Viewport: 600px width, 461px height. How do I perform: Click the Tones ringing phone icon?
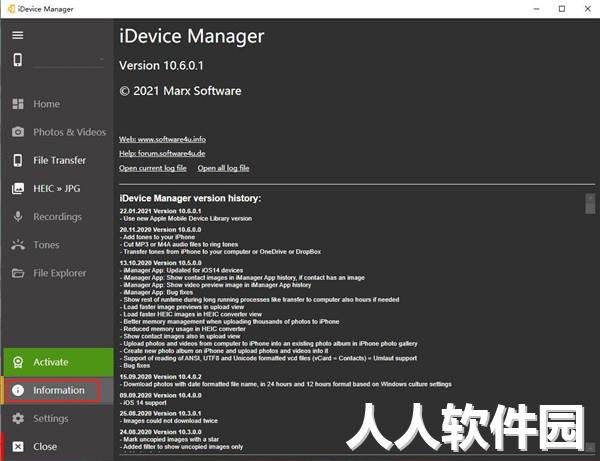tap(18, 245)
